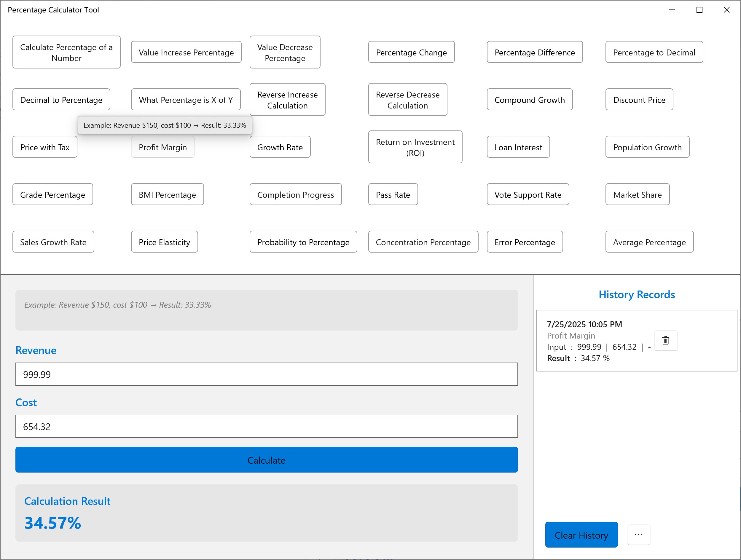Image resolution: width=741 pixels, height=560 pixels.
Task: Switch to Discount Price calculation
Action: point(639,100)
